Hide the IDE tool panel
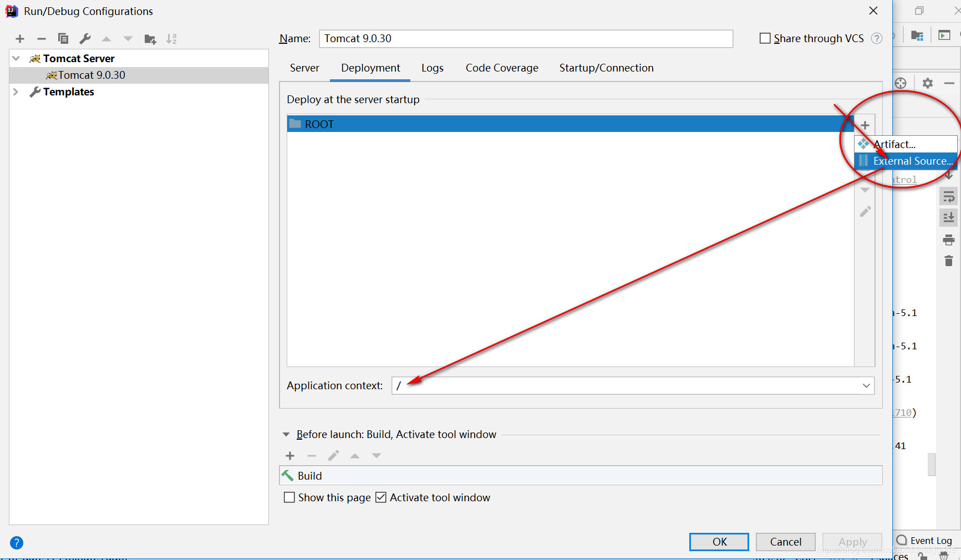 [949, 83]
